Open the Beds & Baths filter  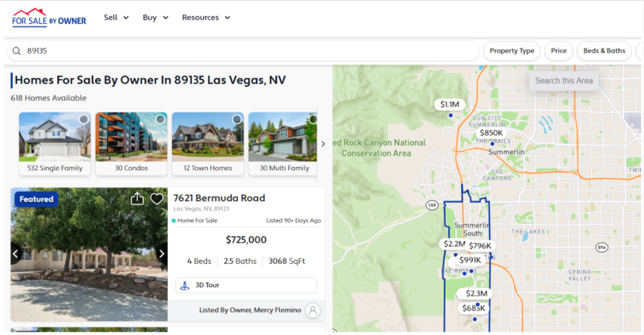point(604,51)
